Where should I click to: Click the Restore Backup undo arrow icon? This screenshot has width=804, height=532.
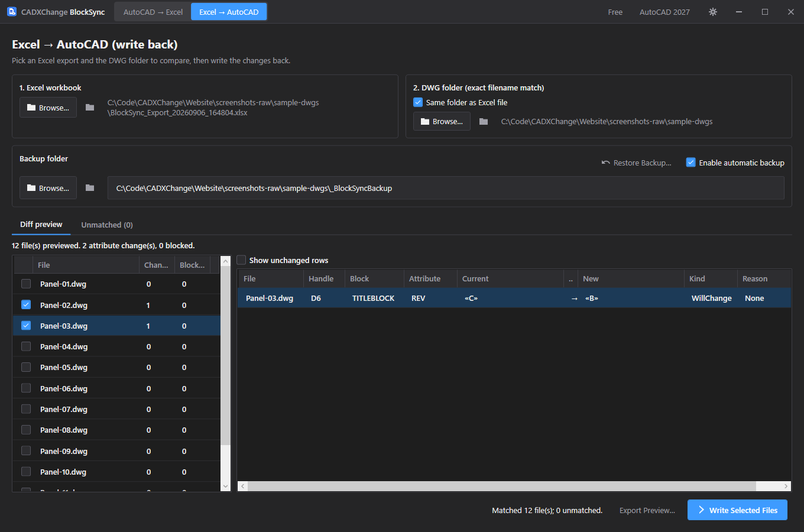click(605, 163)
